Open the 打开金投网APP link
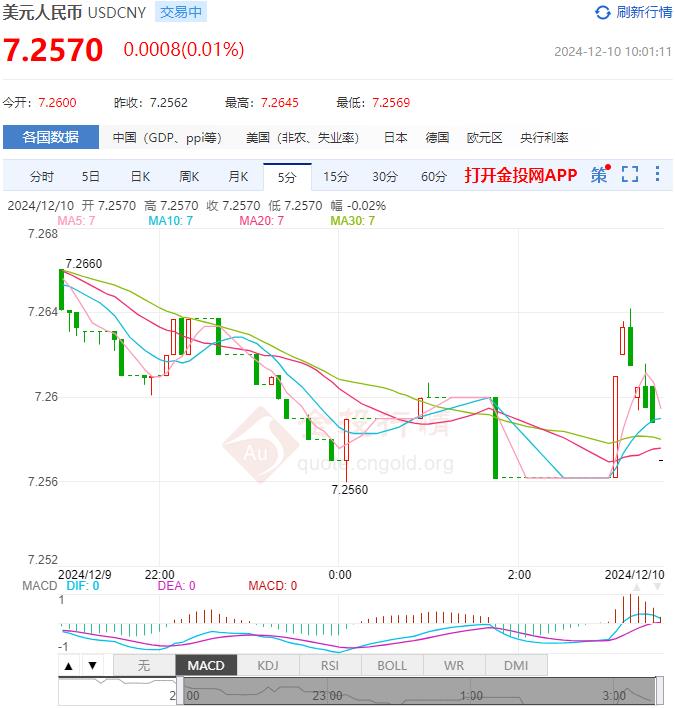The width and height of the screenshot is (675, 708). coord(521,175)
